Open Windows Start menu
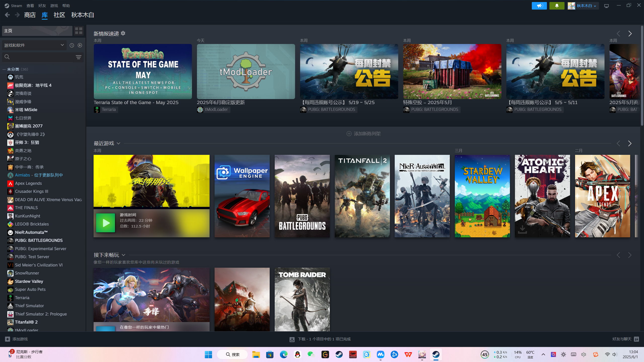Image resolution: width=644 pixels, height=362 pixels. pos(208,354)
